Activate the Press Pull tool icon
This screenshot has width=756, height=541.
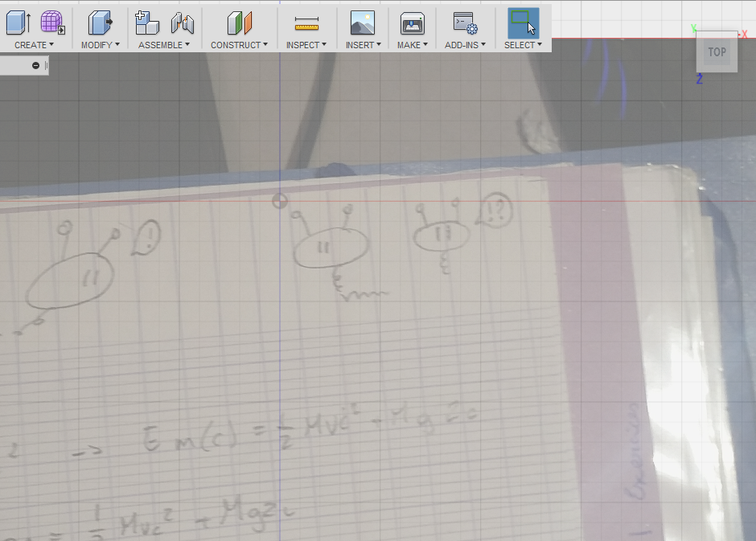(100, 23)
